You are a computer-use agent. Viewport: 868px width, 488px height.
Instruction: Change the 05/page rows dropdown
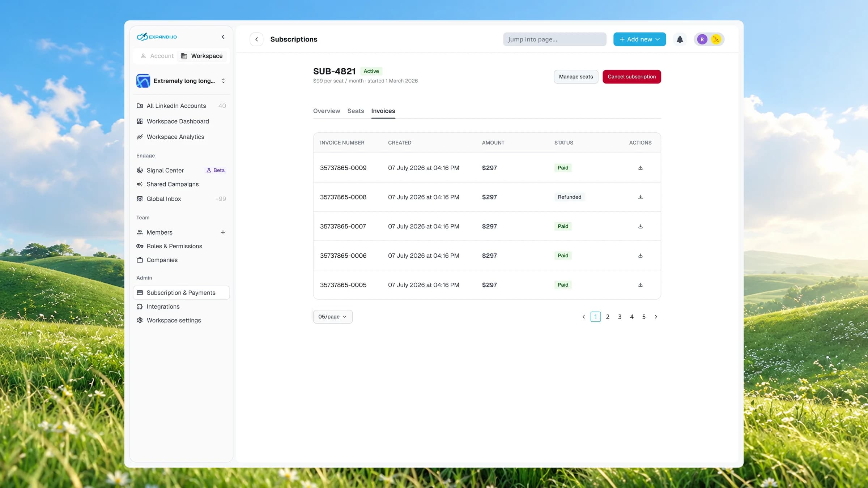pos(333,317)
